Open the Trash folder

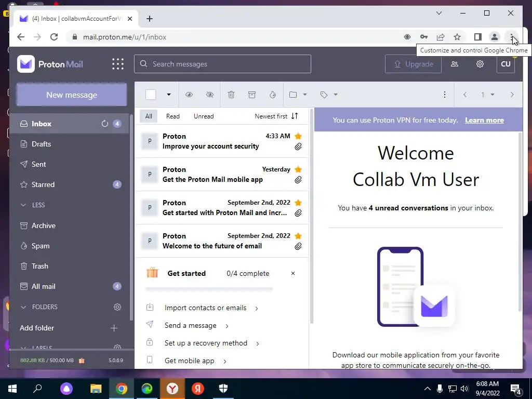pyautogui.click(x=70, y=266)
